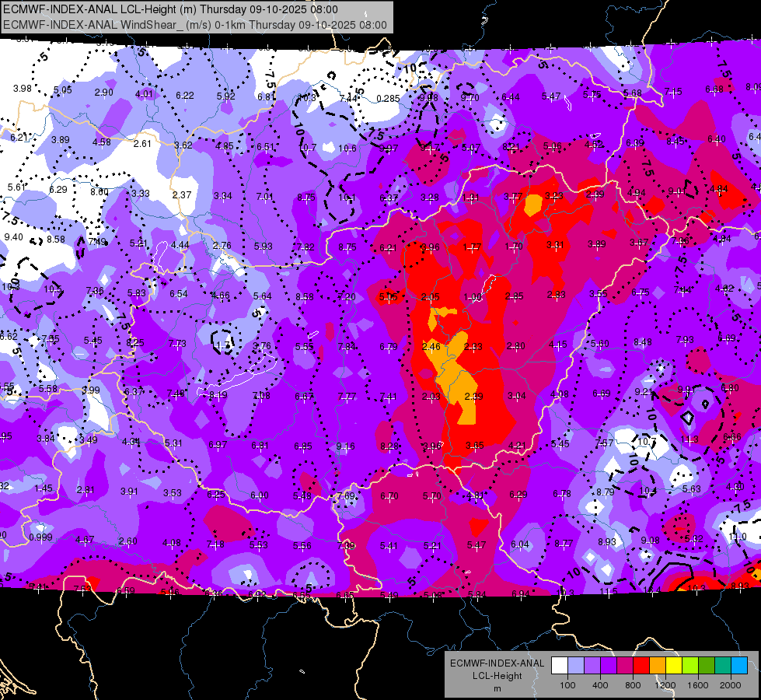Click the WindShear 0-1km header line

click(x=194, y=25)
